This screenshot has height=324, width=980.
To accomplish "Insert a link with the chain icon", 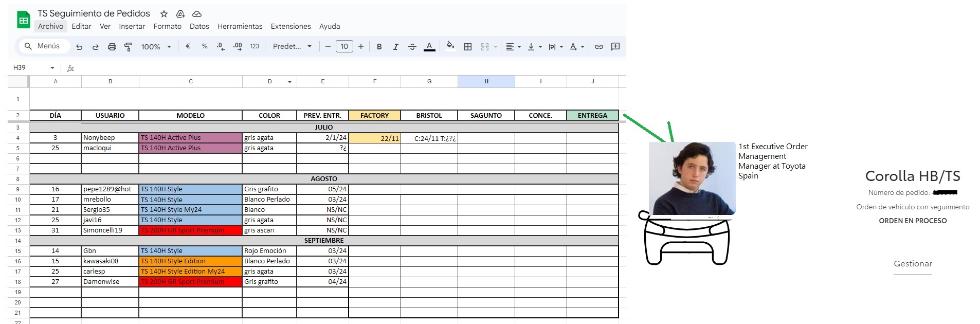I will coord(599,47).
